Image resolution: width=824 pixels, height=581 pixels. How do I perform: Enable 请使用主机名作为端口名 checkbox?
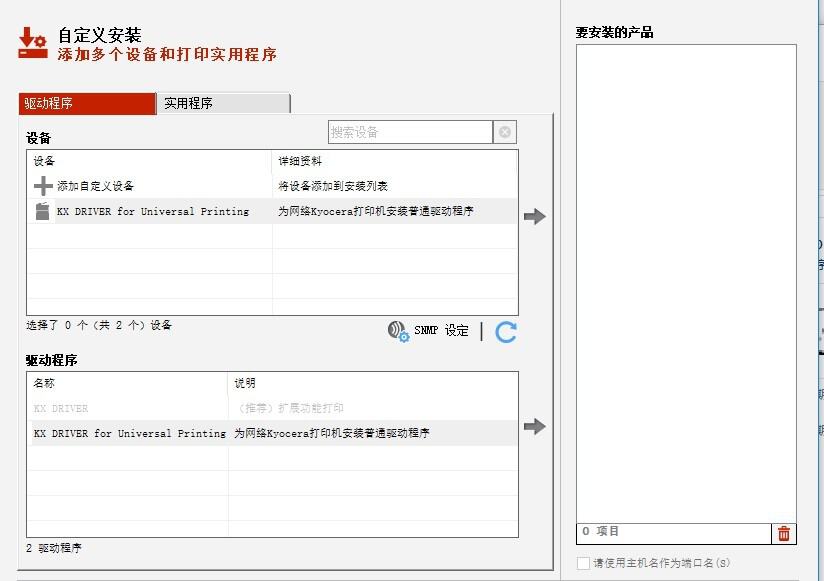pos(583,563)
